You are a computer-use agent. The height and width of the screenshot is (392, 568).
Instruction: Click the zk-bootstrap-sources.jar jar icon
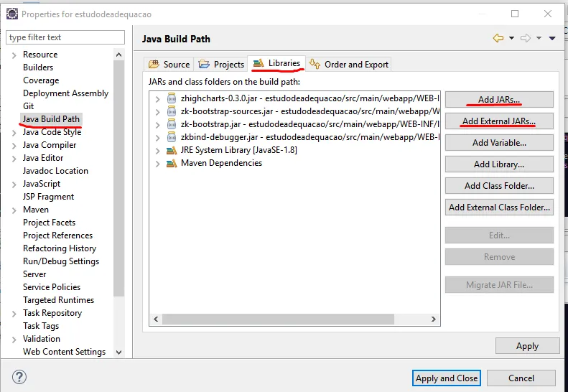point(172,111)
